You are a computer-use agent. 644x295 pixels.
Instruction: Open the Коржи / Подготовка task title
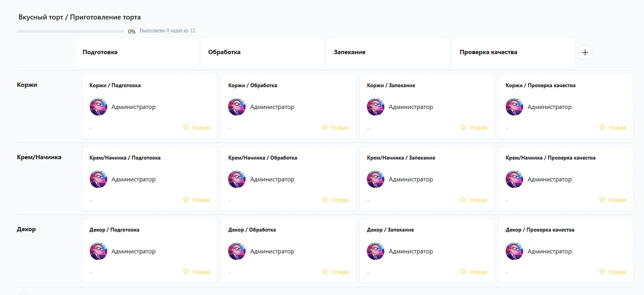115,86
